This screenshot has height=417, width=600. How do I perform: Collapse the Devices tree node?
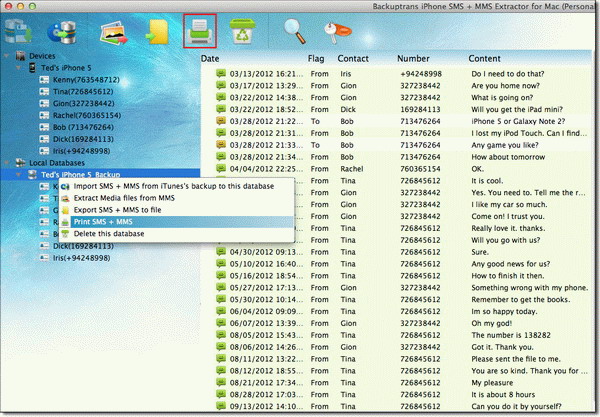click(7, 56)
